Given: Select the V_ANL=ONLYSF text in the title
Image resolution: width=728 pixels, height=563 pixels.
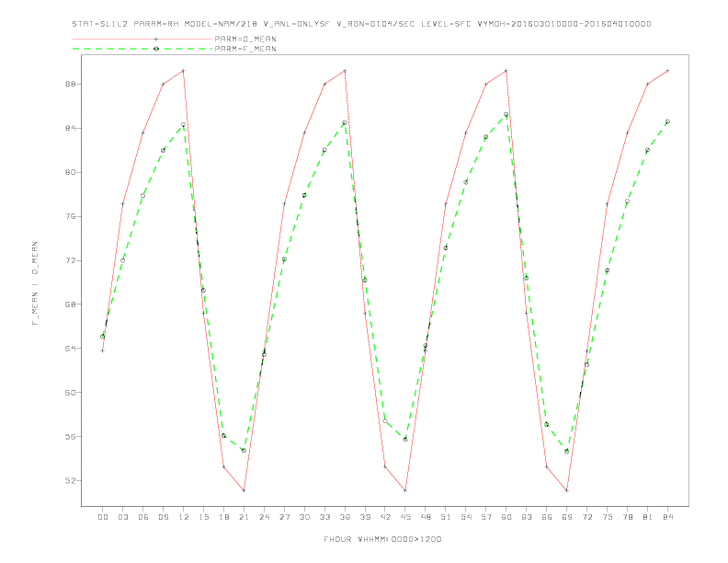Looking at the screenshot, I should pyautogui.click(x=297, y=24).
